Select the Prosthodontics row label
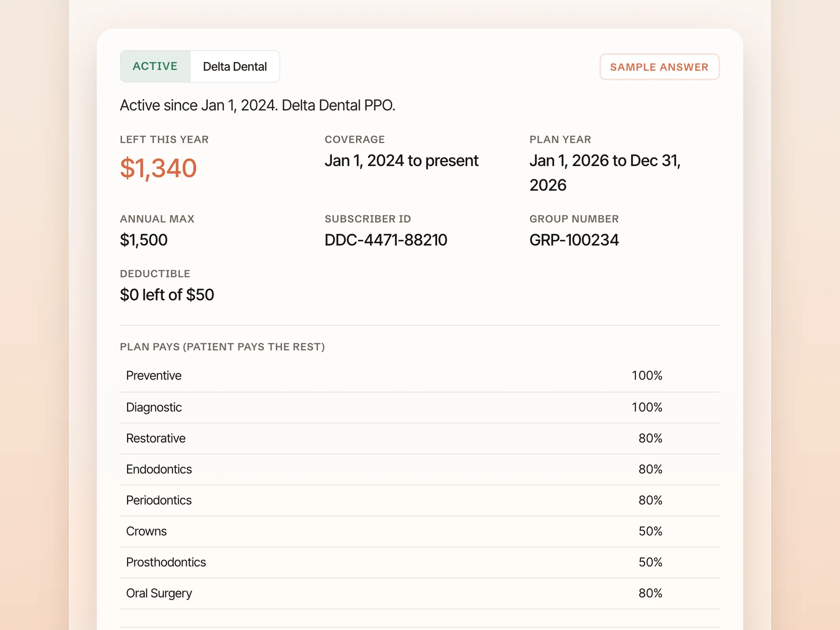Viewport: 840px width, 630px height. tap(166, 562)
